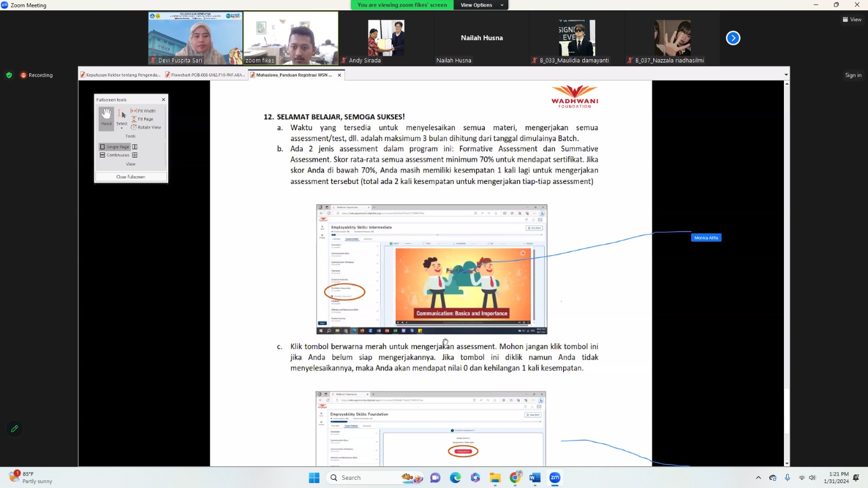The width and height of the screenshot is (868, 488).
Task: Show hidden system tray icons chevron
Action: (758, 478)
